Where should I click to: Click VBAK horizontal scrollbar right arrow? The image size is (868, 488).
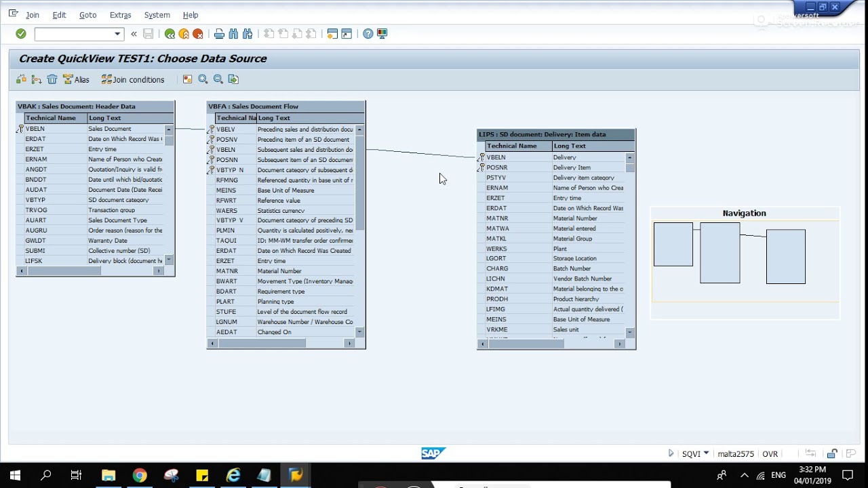pyautogui.click(x=159, y=271)
